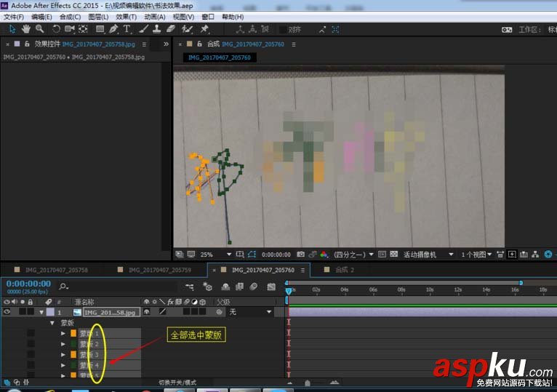Click the orange color swatch of 蒙版 1
This screenshot has height=392, width=557.
(x=73, y=333)
